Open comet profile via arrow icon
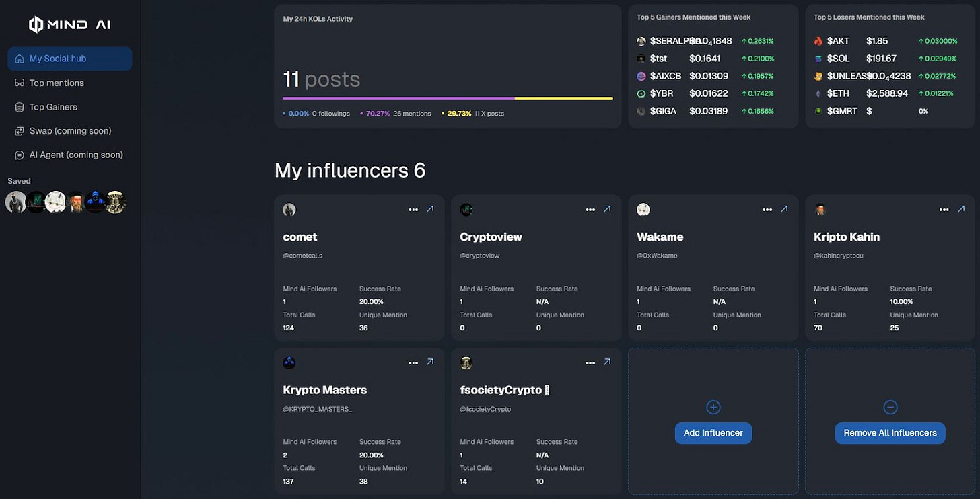The width and height of the screenshot is (980, 499). (430, 209)
